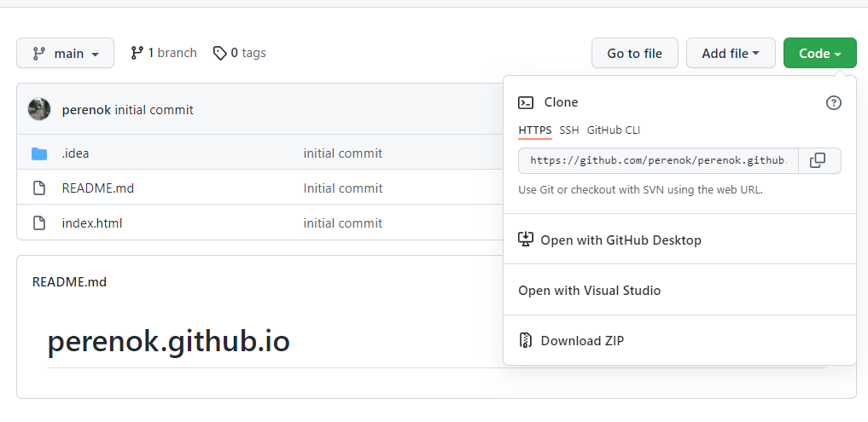The width and height of the screenshot is (868, 422).
Task: Choose Open with Visual Studio
Action: [x=679, y=291]
